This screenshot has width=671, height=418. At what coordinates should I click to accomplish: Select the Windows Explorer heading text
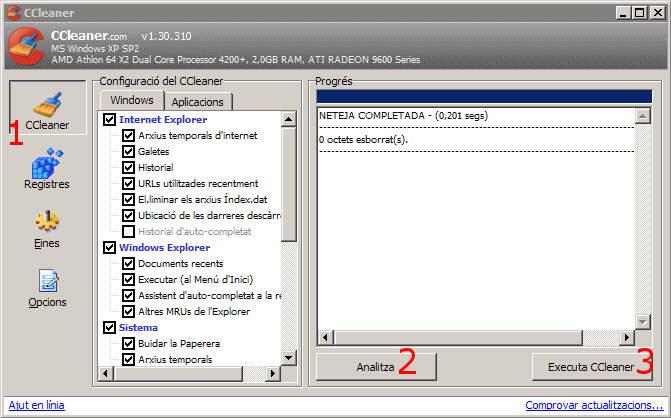point(165,247)
